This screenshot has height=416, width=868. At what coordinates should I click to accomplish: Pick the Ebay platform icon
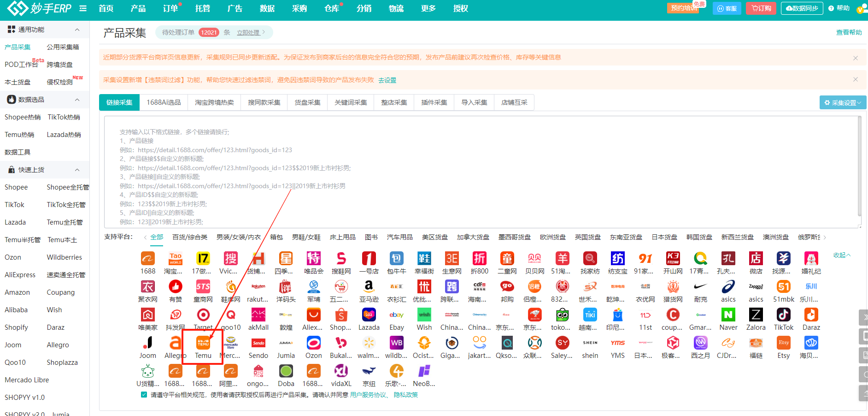click(396, 315)
